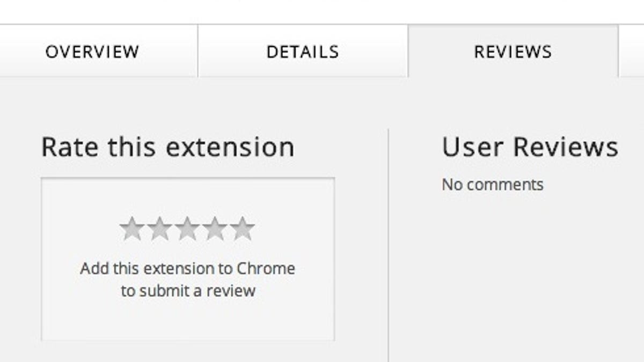Click the "No comments" text
This screenshot has height=362, width=644.
pyautogui.click(x=493, y=184)
